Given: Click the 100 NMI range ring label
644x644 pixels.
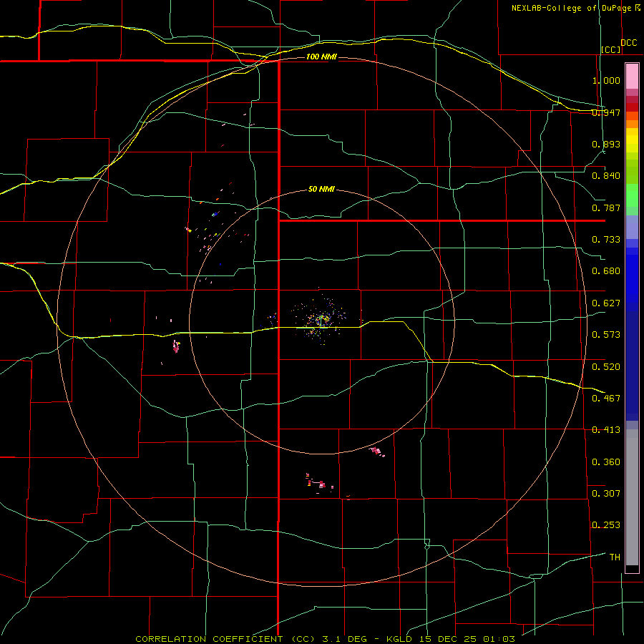Looking at the screenshot, I should pos(321,57).
